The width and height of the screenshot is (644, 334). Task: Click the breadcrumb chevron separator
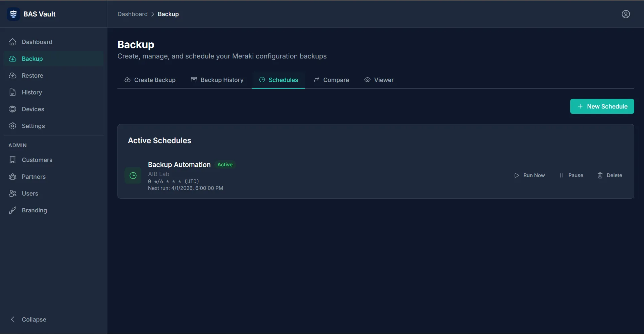pyautogui.click(x=153, y=14)
